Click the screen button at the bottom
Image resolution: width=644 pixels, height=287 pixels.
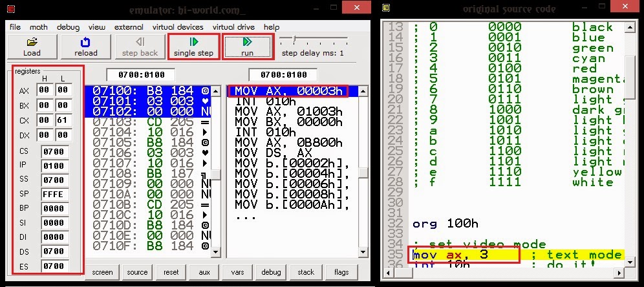pos(102,271)
